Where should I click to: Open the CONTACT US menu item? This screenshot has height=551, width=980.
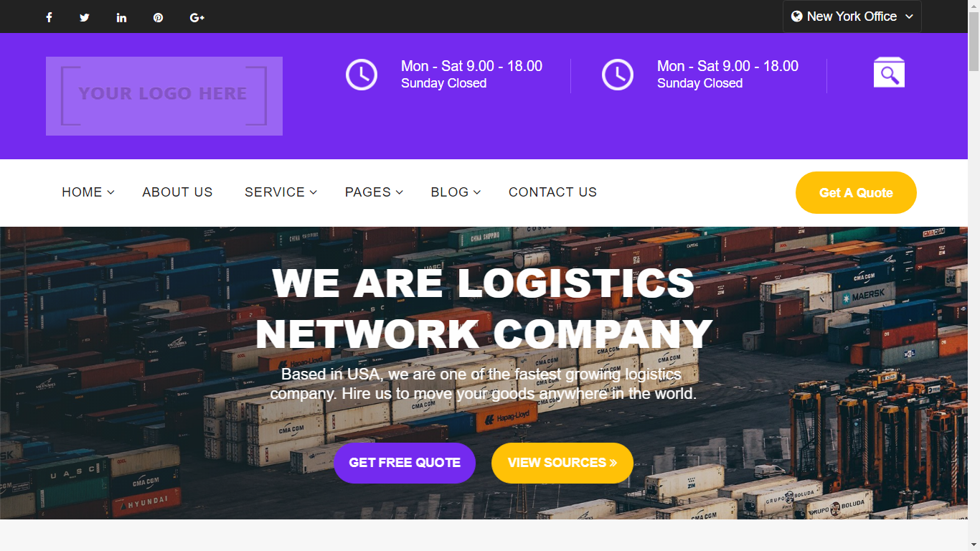pos(552,192)
